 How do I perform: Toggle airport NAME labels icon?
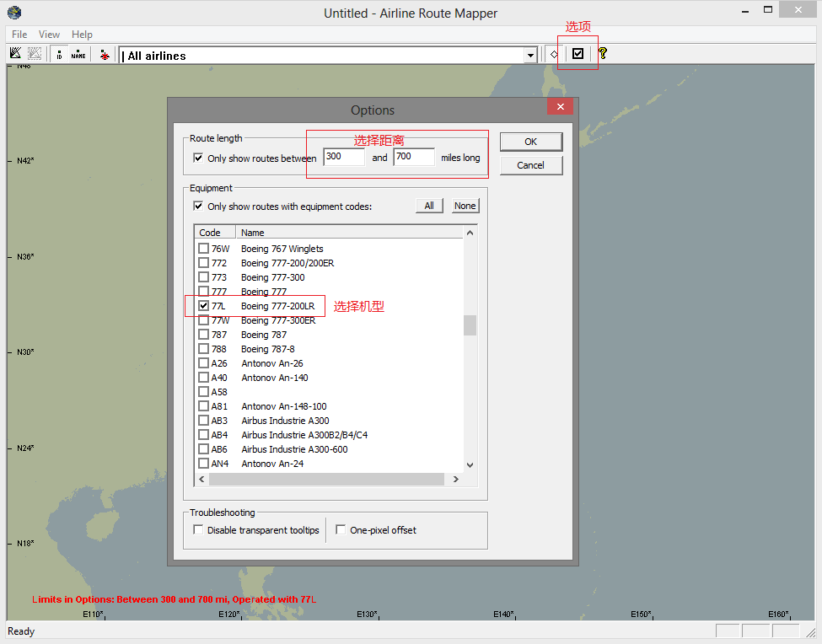point(78,54)
